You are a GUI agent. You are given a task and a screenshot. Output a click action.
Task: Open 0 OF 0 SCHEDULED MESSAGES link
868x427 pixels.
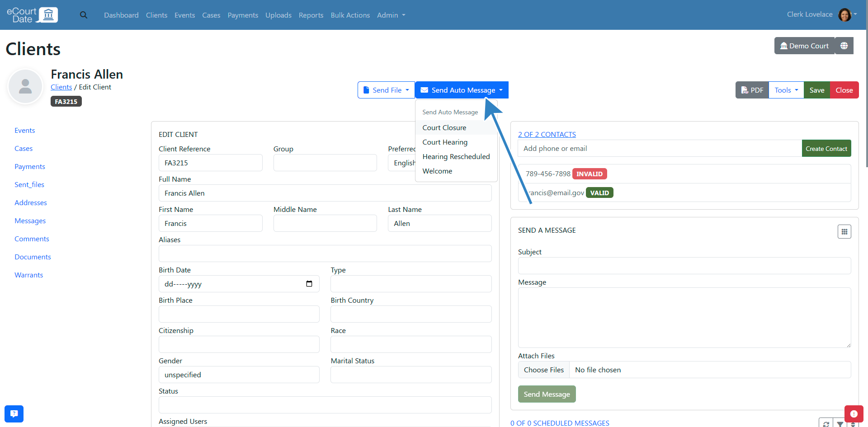tap(560, 423)
